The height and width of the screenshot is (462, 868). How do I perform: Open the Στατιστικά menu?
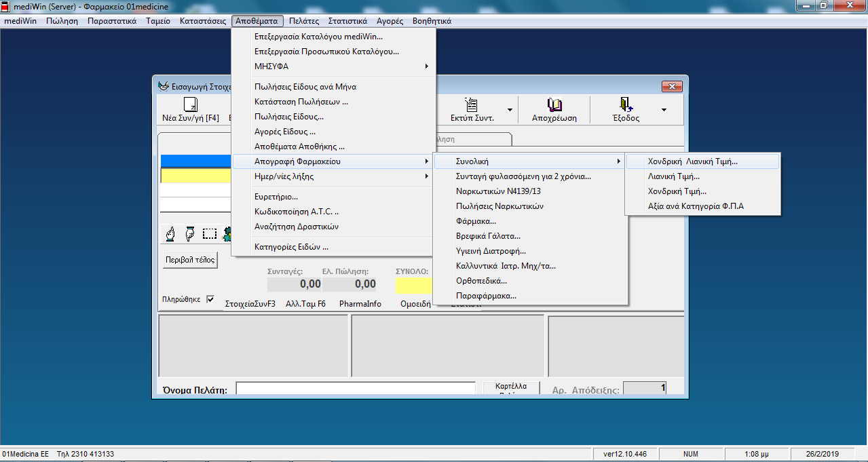click(x=347, y=21)
